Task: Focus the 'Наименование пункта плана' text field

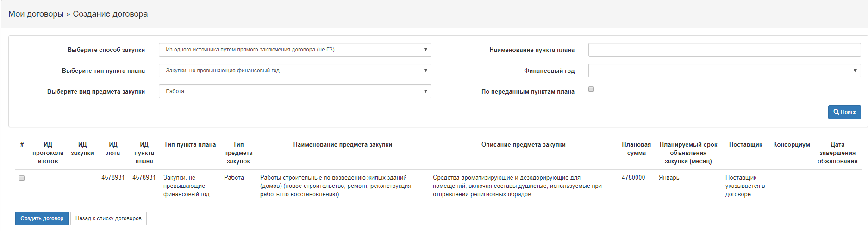Action: coord(724,50)
